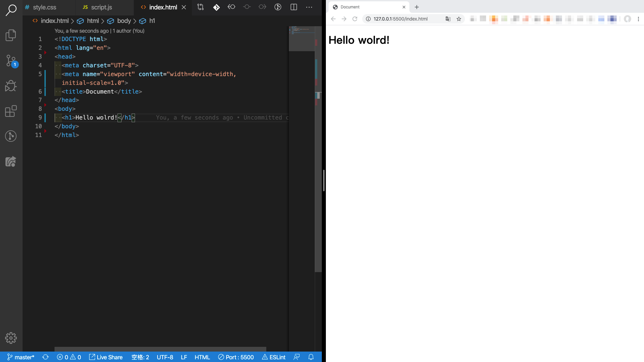Bookmark this page with the star

tap(459, 19)
